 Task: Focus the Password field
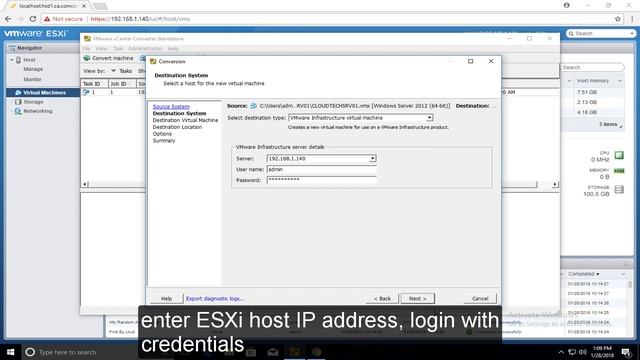click(x=321, y=180)
